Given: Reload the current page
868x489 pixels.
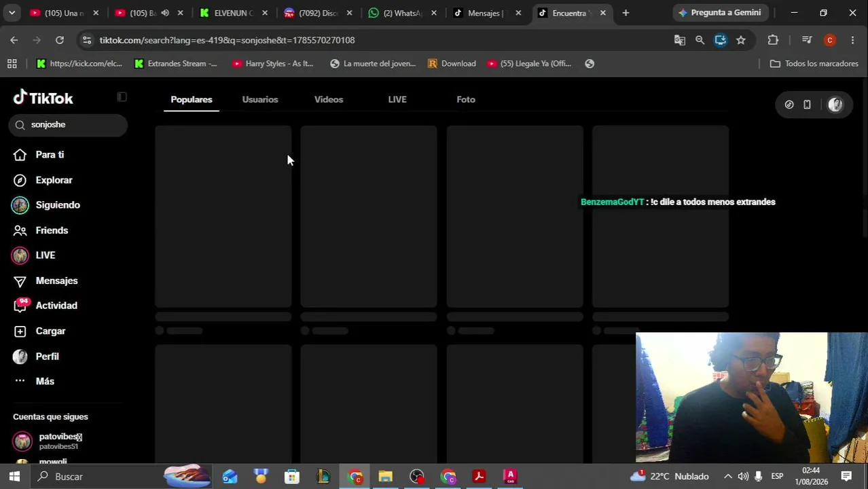Looking at the screenshot, I should click(x=60, y=40).
